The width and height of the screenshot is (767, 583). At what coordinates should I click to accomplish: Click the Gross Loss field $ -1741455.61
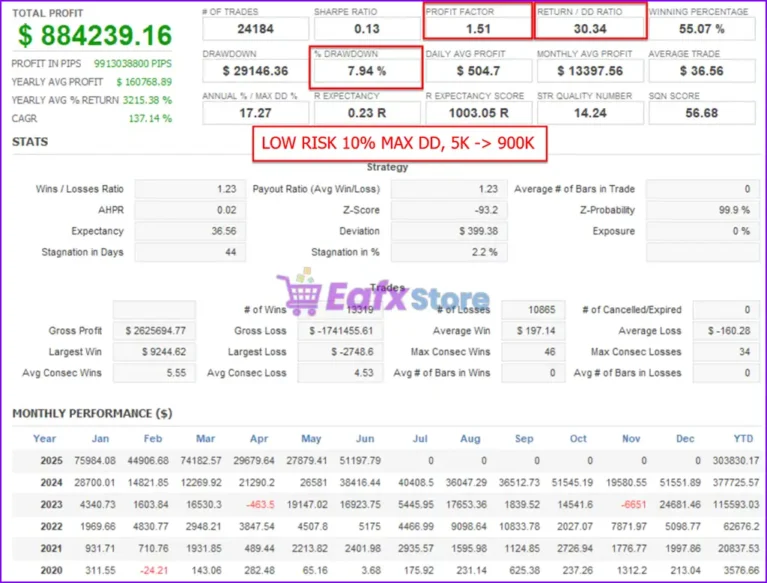point(340,331)
